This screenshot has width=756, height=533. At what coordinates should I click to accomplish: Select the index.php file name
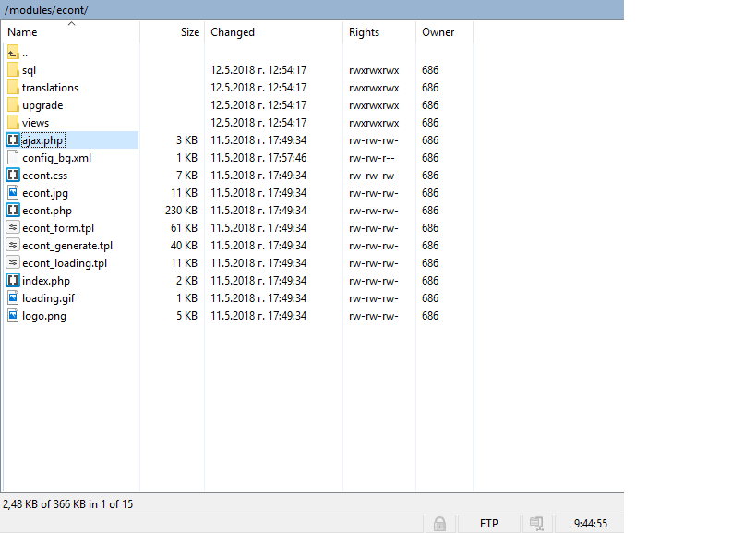(46, 281)
